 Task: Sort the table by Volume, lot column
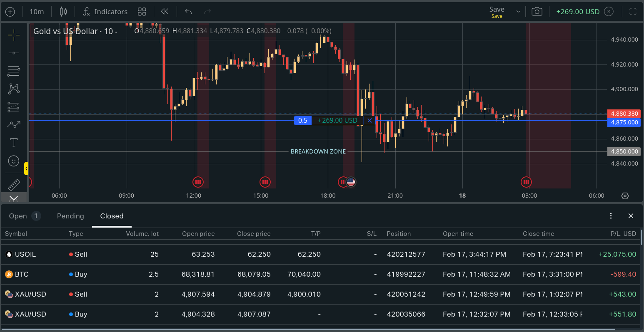click(x=142, y=234)
